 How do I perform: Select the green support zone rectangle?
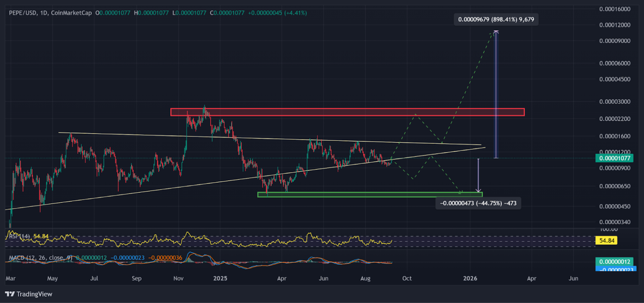pyautogui.click(x=370, y=194)
